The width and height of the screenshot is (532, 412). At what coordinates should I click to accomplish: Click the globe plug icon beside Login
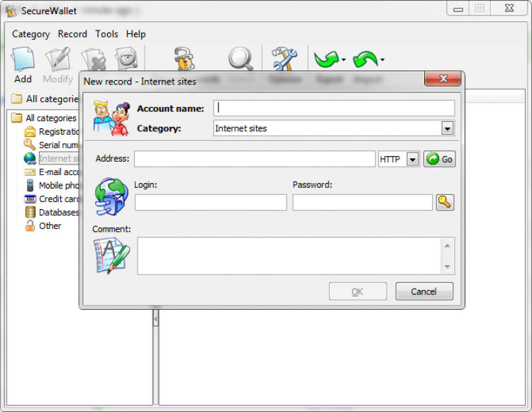coord(111,196)
